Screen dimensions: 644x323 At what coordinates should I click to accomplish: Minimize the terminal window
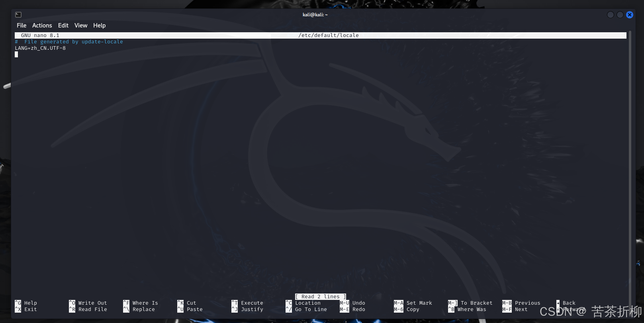[x=611, y=15]
